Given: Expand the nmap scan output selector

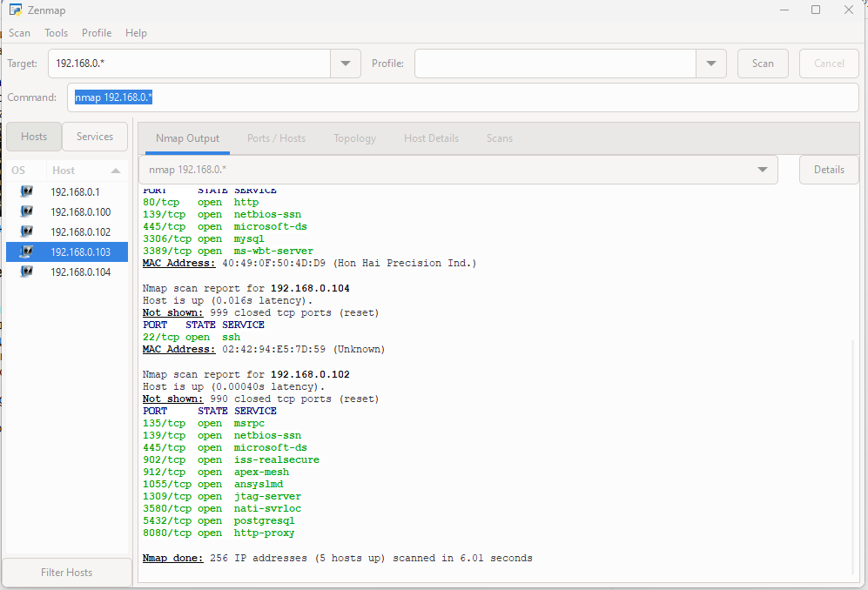Looking at the screenshot, I should (763, 170).
